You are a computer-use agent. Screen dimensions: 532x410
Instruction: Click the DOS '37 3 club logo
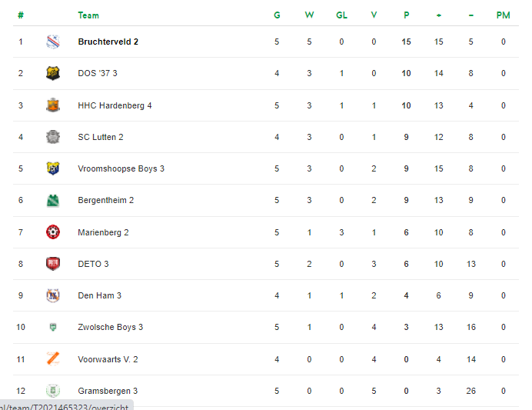point(53,73)
